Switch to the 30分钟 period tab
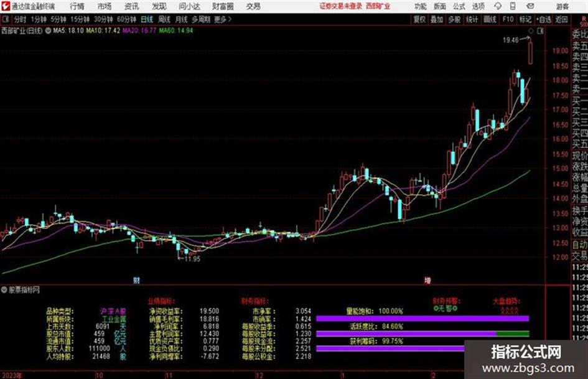This screenshot has width=588, height=379. tap(103, 19)
